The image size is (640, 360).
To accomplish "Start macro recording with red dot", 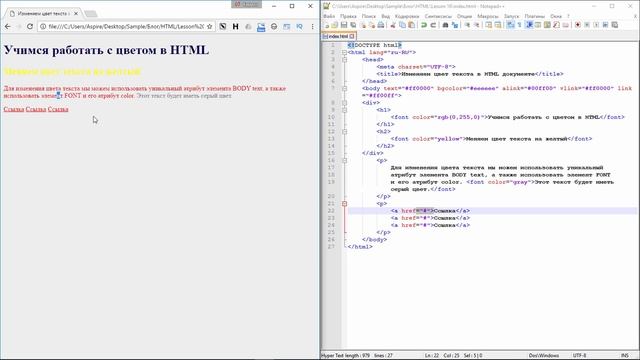I will coord(578,25).
